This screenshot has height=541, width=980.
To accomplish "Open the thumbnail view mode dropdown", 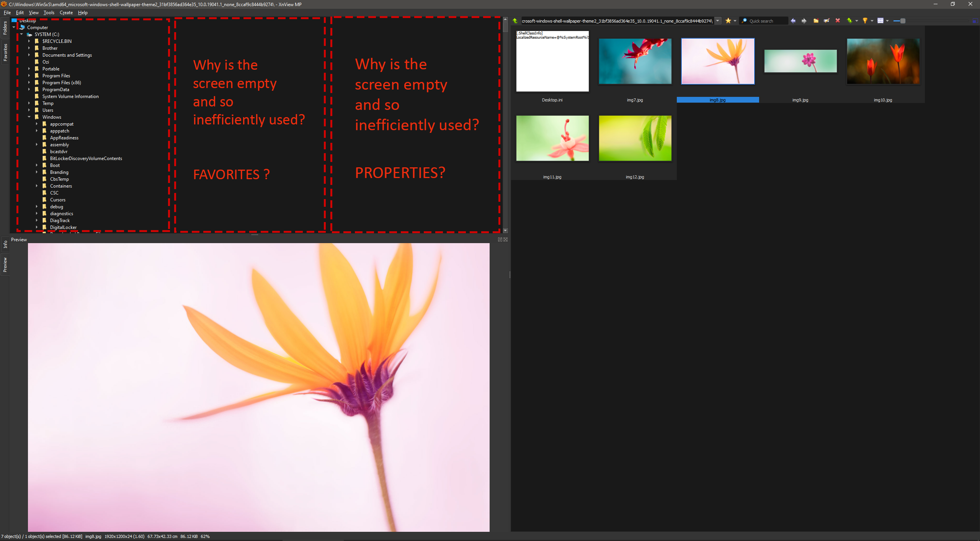I will 887,21.
